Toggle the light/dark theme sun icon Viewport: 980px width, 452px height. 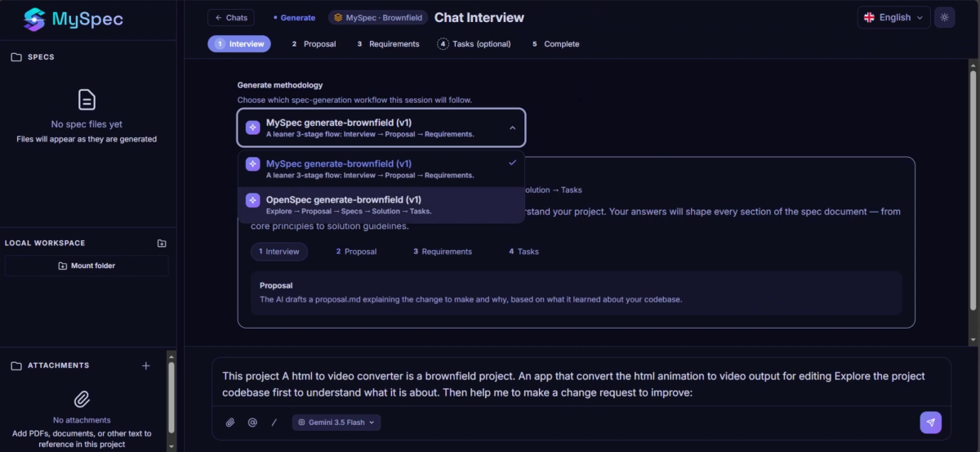[945, 17]
